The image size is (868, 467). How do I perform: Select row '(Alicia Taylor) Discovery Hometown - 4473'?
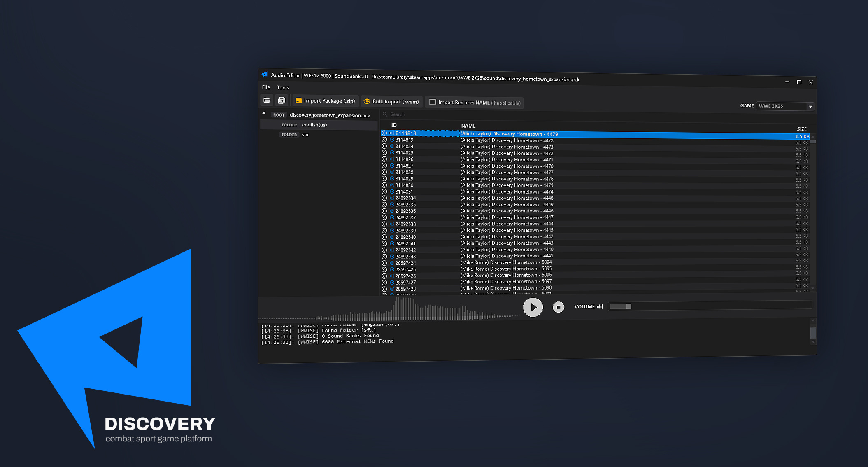click(x=595, y=147)
